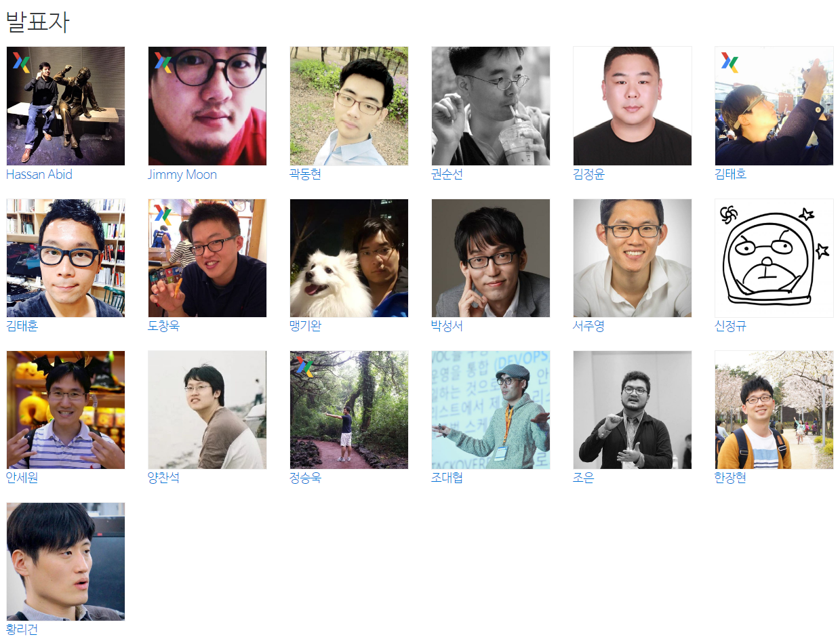Image resolution: width=840 pixels, height=639 pixels.
Task: Click GDE badge on 김태호's photo
Action: [x=729, y=62]
